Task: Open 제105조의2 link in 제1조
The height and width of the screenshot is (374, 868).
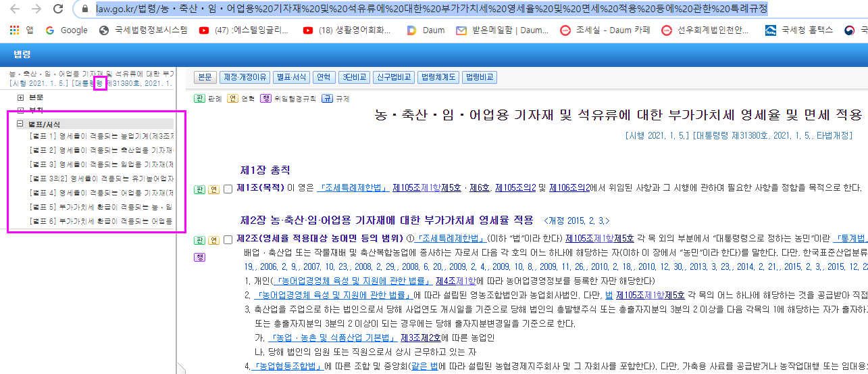Action: 515,187
